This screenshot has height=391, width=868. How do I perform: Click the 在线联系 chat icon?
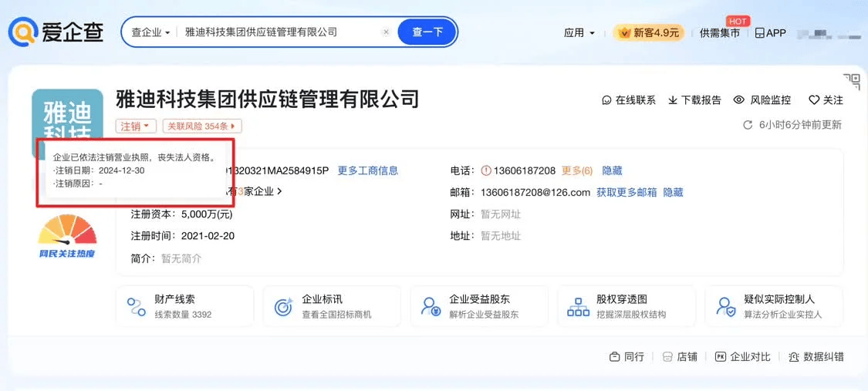click(x=607, y=100)
